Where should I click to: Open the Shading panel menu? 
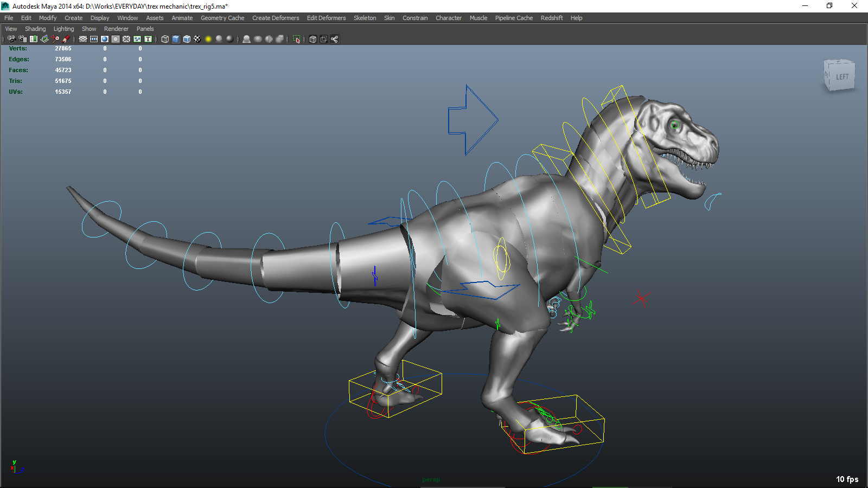coord(35,28)
